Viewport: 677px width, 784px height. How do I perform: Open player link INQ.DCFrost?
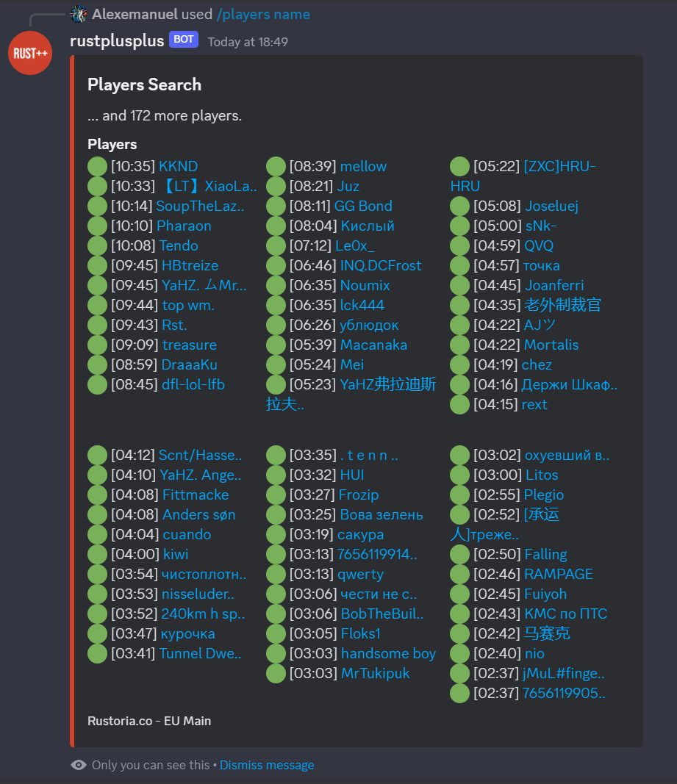click(381, 265)
